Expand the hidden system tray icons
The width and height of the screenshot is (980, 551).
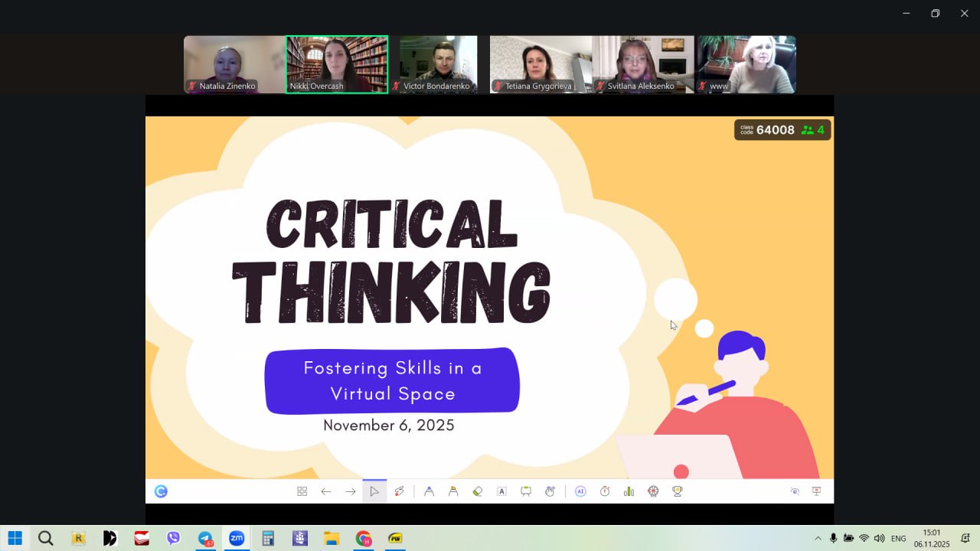point(818,538)
